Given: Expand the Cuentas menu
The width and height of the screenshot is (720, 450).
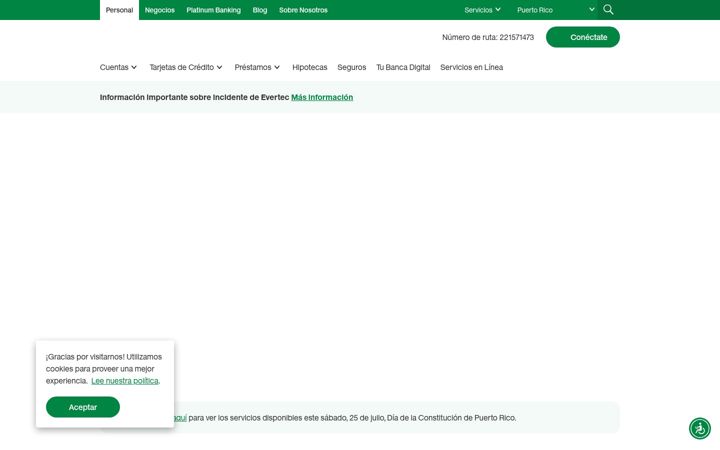Looking at the screenshot, I should [118, 67].
